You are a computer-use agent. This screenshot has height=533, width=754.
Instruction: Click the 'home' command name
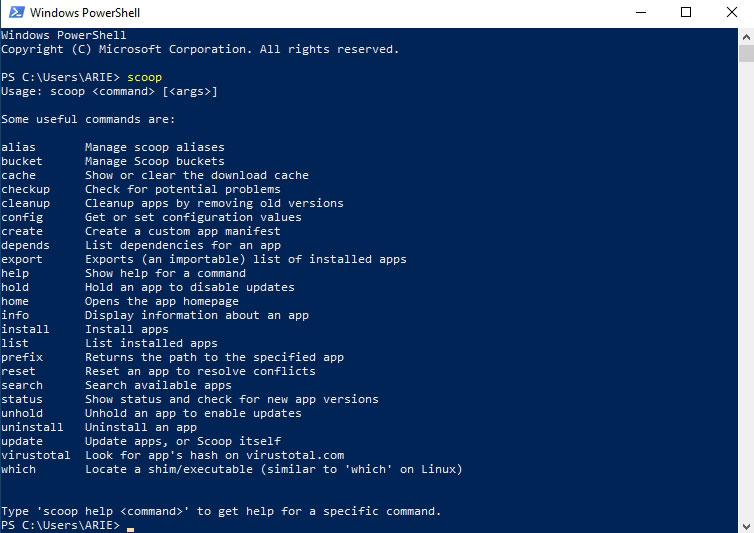pos(15,301)
